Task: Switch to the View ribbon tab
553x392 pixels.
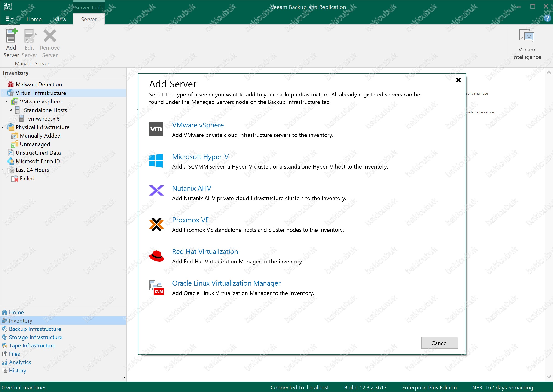Action: click(60, 19)
